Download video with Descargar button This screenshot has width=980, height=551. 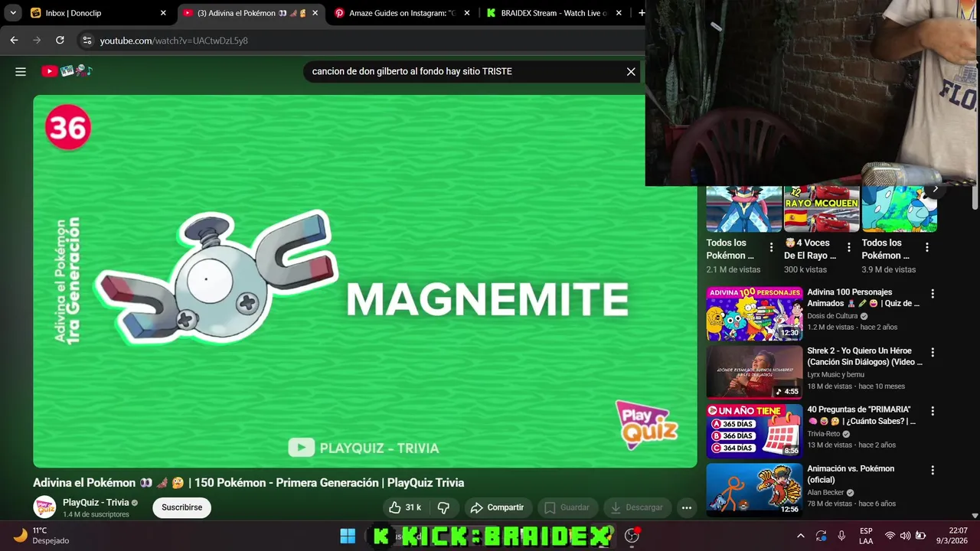(636, 507)
